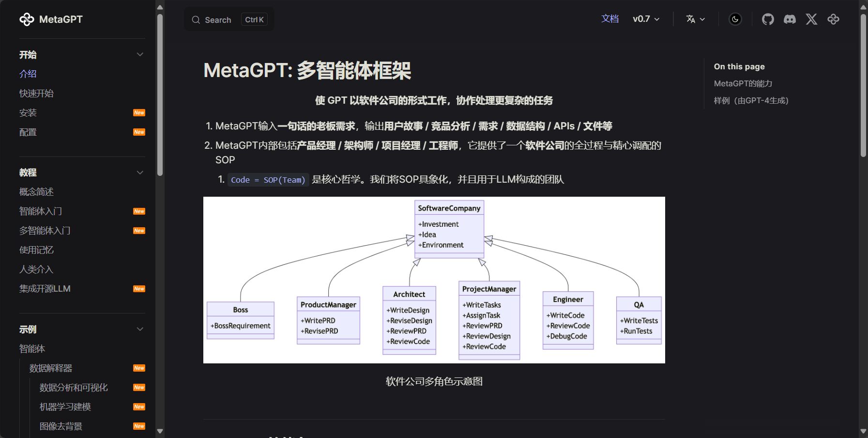The image size is (868, 438).
Task: Click the sidebar scrollbar thumb
Action: [x=160, y=94]
